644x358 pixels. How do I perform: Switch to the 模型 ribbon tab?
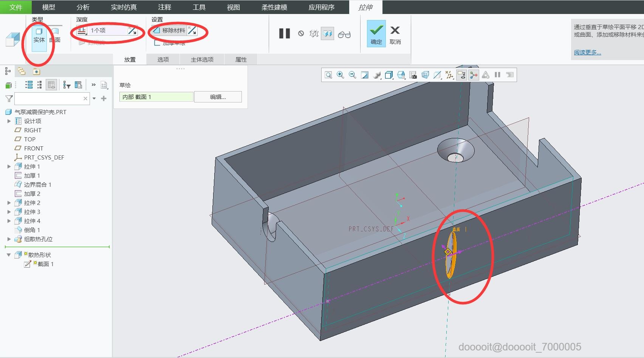pos(48,7)
